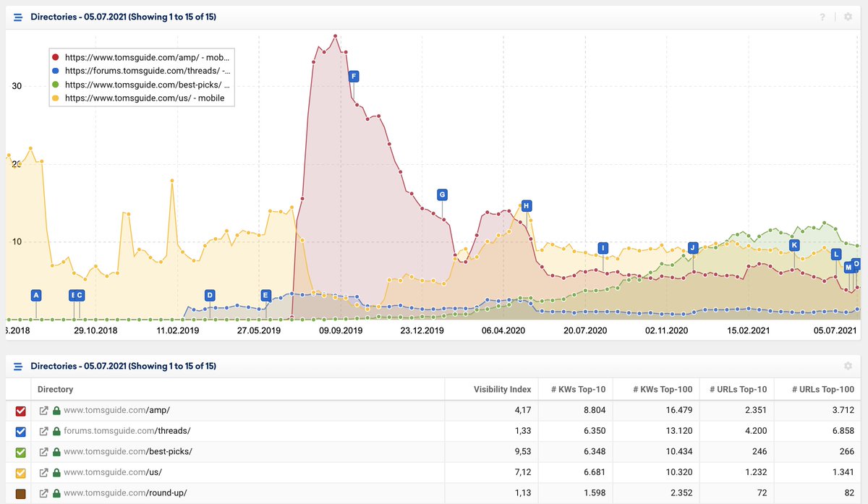Viewport: 868px width, 504px height.
Task: Click event pin I on the chart
Action: click(603, 248)
